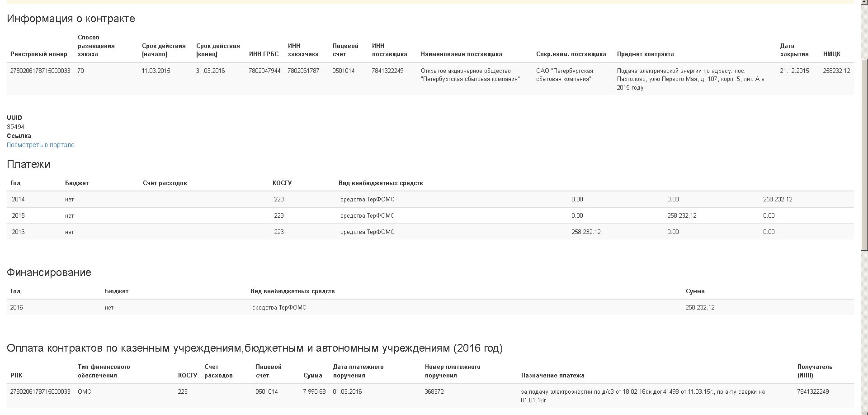Click 258 232.12 amount in the 2014 row

coord(778,199)
